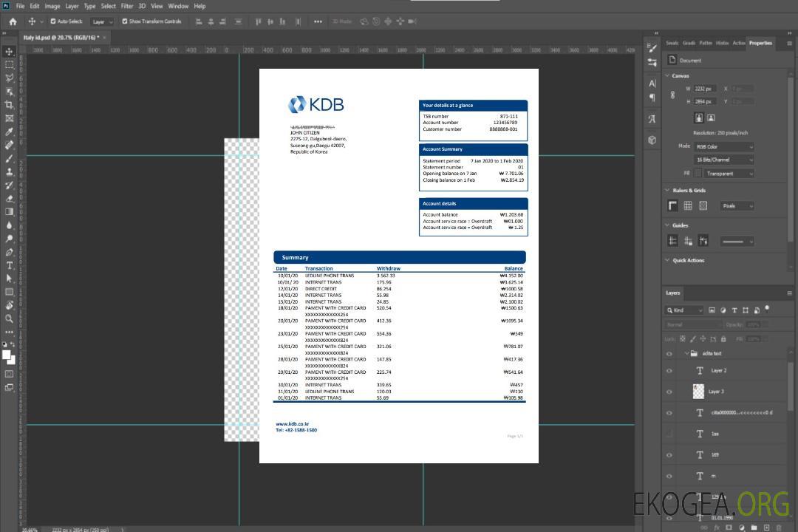Select the Frame tool

click(x=9, y=118)
